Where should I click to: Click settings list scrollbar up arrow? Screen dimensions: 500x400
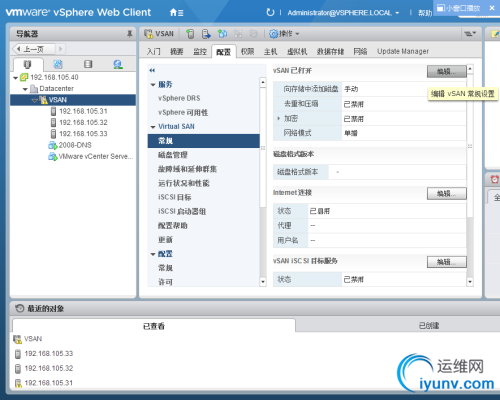pyautogui.click(x=263, y=82)
